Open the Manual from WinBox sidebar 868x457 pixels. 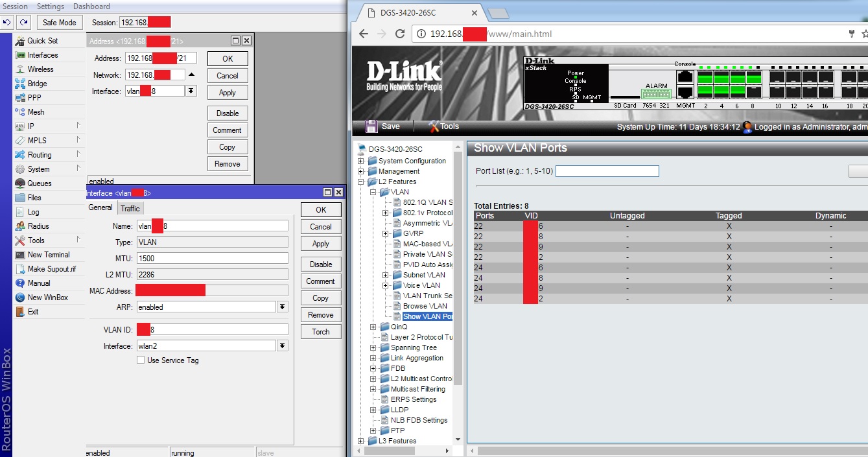38,283
